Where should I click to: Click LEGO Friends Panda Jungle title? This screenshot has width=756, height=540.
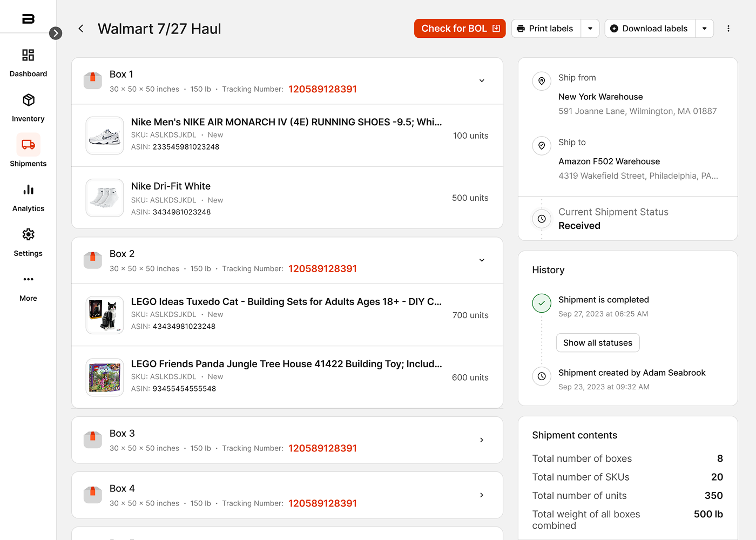pyautogui.click(x=286, y=364)
